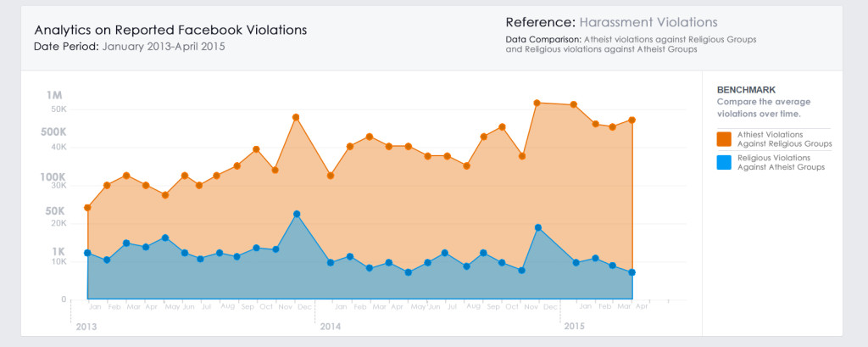Select the 2015 year marker on the timeline
Image resolution: width=868 pixels, height=347 pixels.
tap(574, 326)
